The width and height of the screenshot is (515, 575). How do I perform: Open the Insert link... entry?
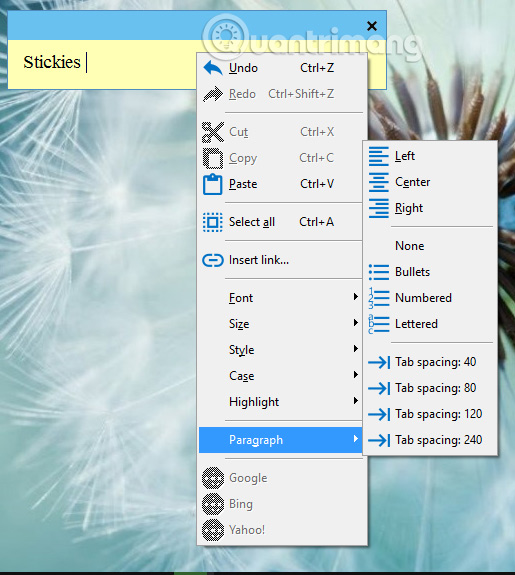pyautogui.click(x=281, y=260)
